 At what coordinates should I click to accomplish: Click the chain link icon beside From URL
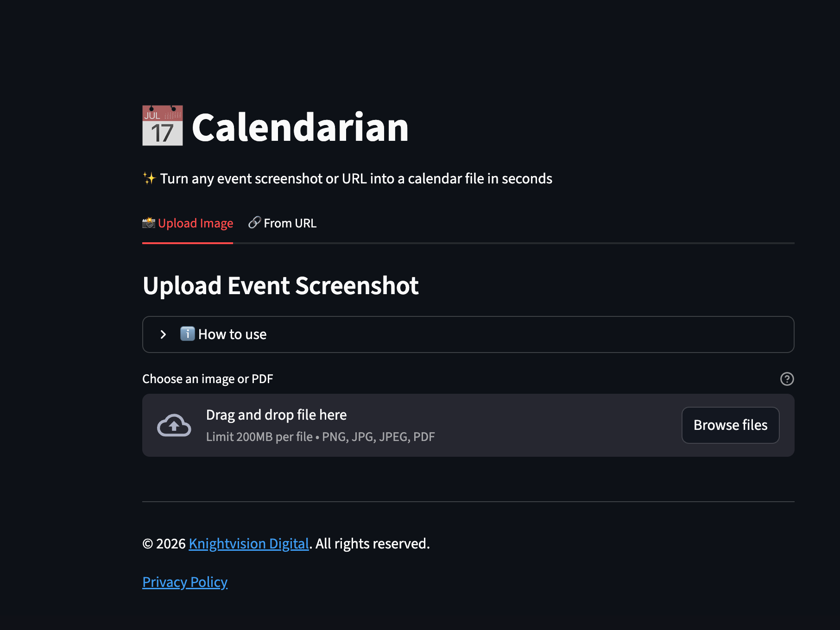pyautogui.click(x=254, y=223)
